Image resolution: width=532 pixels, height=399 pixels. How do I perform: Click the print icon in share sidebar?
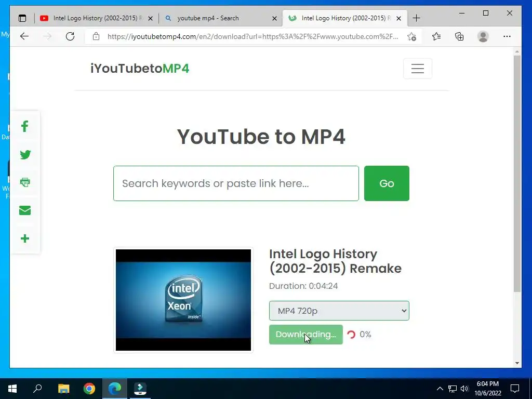tap(25, 182)
